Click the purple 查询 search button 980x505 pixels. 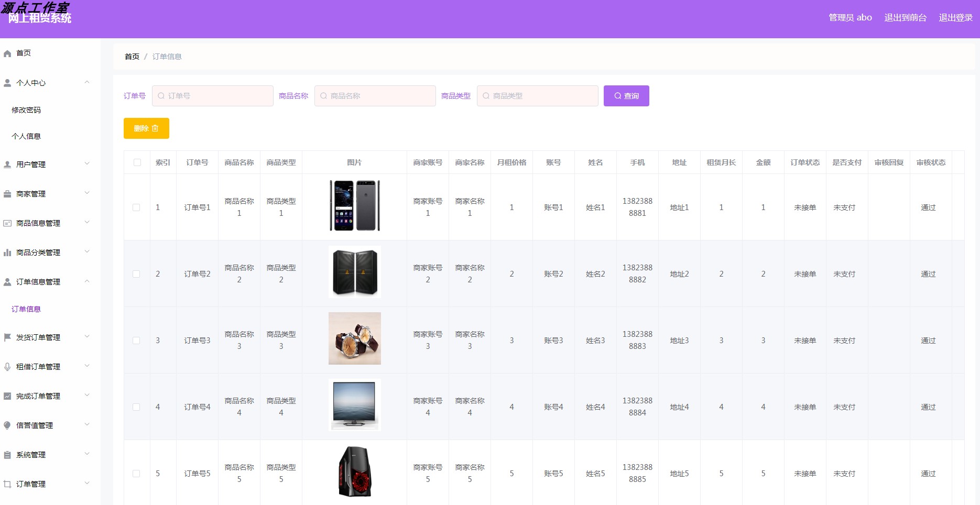626,96
